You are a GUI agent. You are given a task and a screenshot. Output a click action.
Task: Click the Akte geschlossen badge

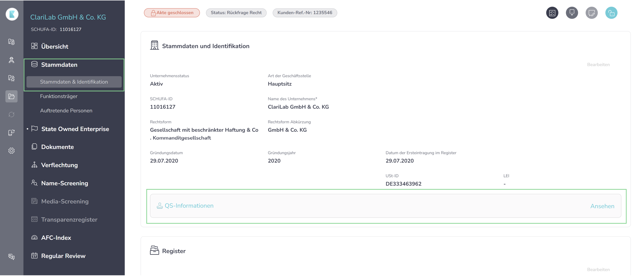(172, 13)
